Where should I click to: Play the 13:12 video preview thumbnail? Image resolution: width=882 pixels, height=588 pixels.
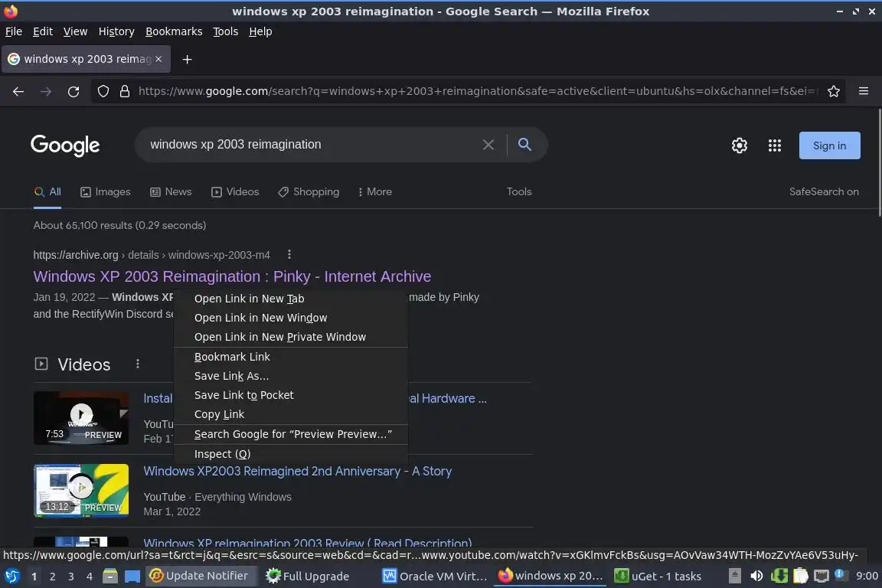point(82,490)
